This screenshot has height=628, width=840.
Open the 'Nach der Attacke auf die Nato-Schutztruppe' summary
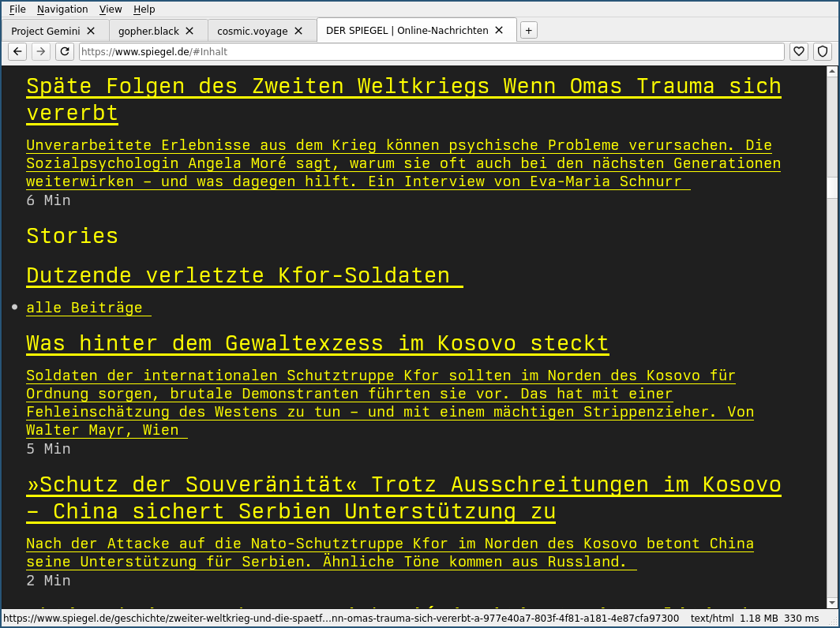pyautogui.click(x=390, y=552)
